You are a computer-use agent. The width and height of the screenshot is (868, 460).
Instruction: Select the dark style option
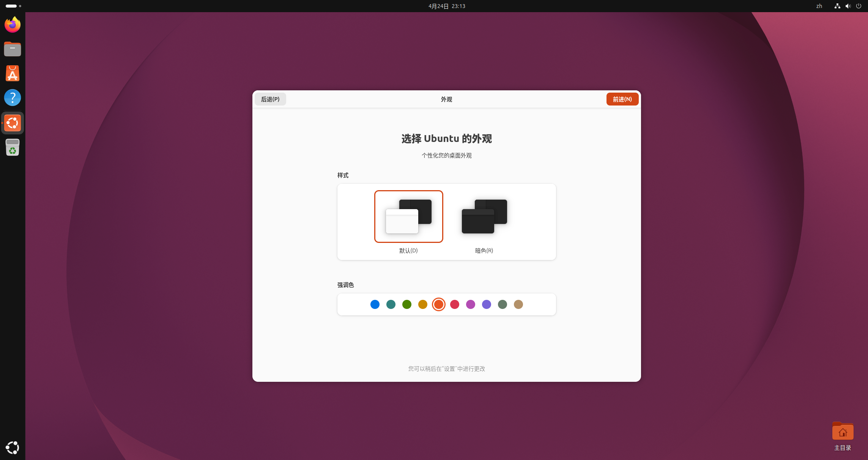pyautogui.click(x=484, y=216)
